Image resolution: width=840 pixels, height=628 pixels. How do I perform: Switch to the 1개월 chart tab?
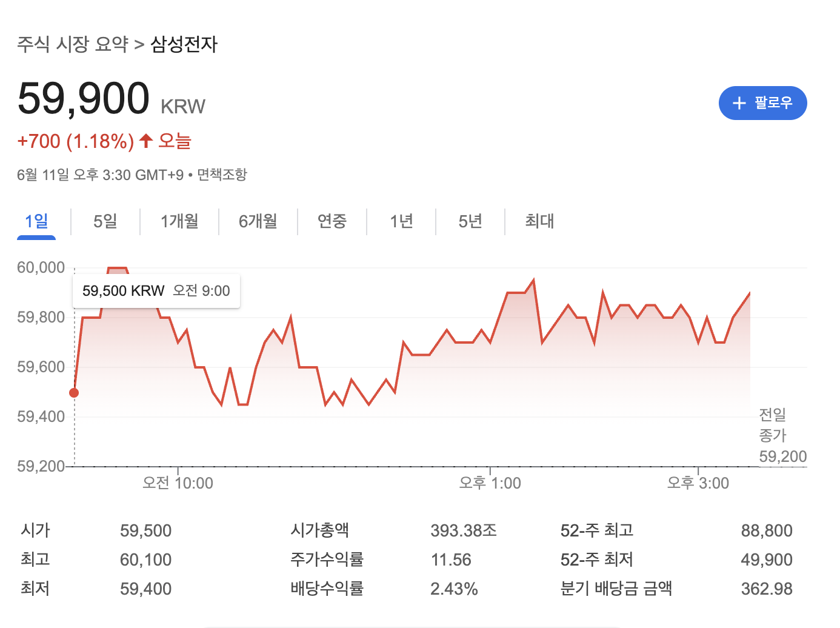tap(179, 222)
